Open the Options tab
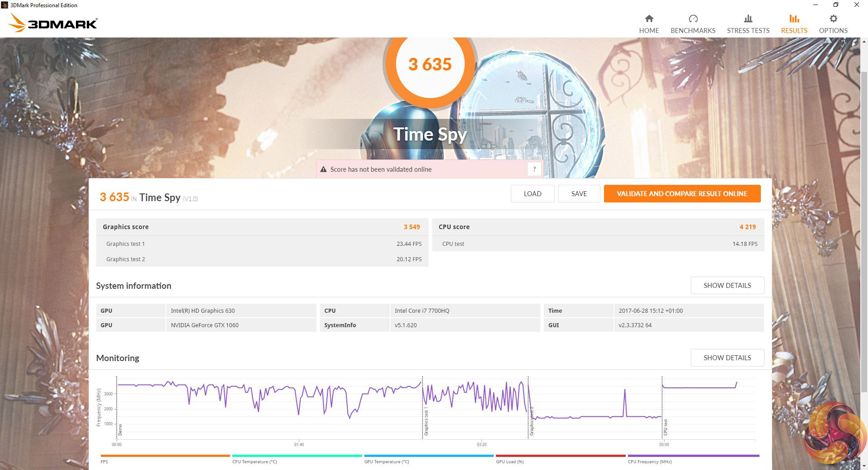This screenshot has height=470, width=868. click(833, 24)
